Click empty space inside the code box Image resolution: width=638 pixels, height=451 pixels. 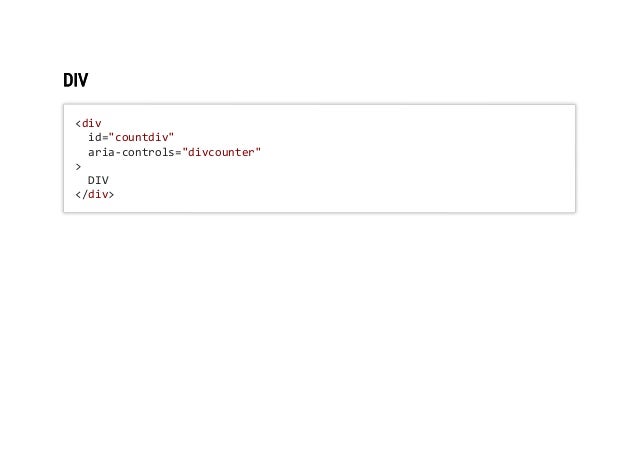407,171
